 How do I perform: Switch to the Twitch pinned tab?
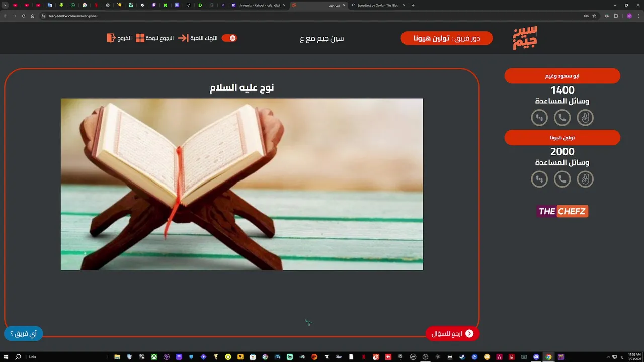tap(154, 5)
